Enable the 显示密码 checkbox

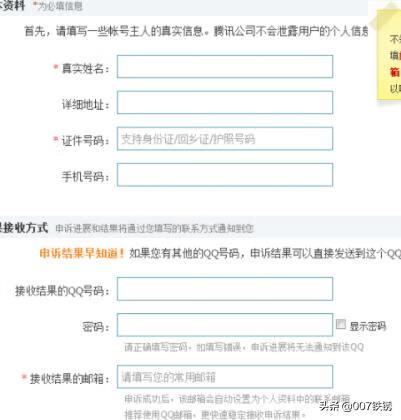click(x=341, y=324)
